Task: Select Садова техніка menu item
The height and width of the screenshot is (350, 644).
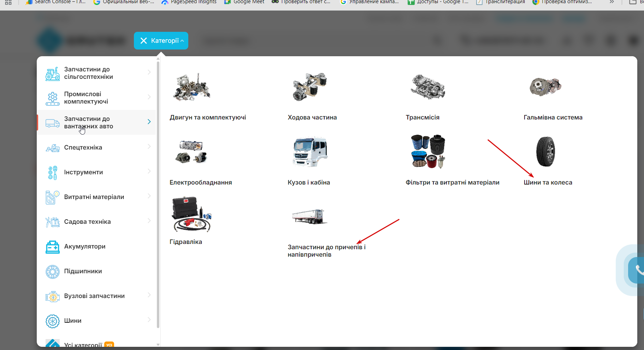Action: point(96,222)
